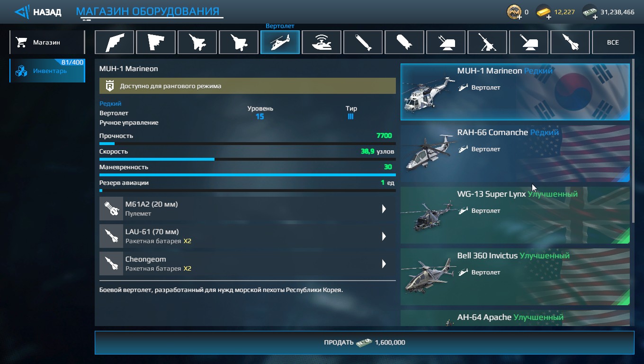Switch to the Магазин tab
Viewport: 644px width, 364px height.
point(47,42)
